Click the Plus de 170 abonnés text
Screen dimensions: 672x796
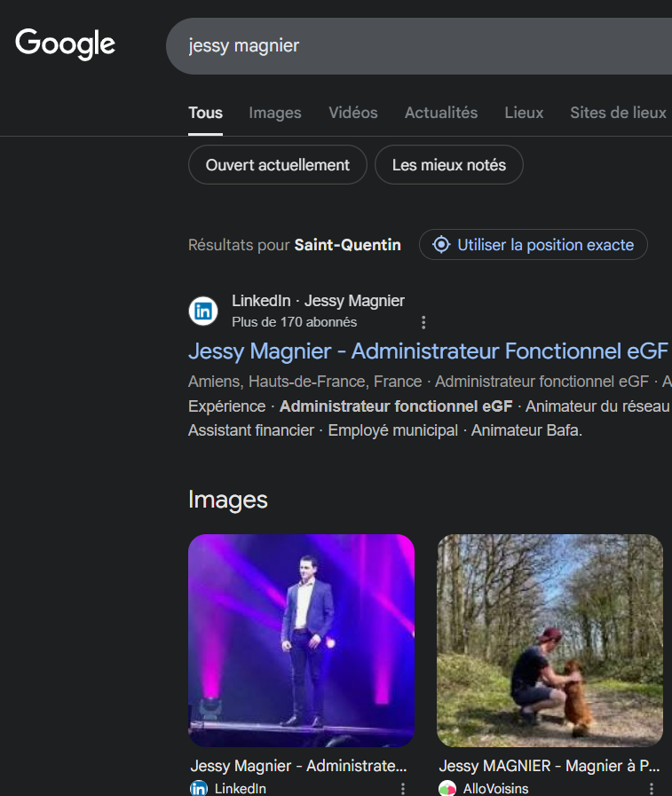(294, 322)
